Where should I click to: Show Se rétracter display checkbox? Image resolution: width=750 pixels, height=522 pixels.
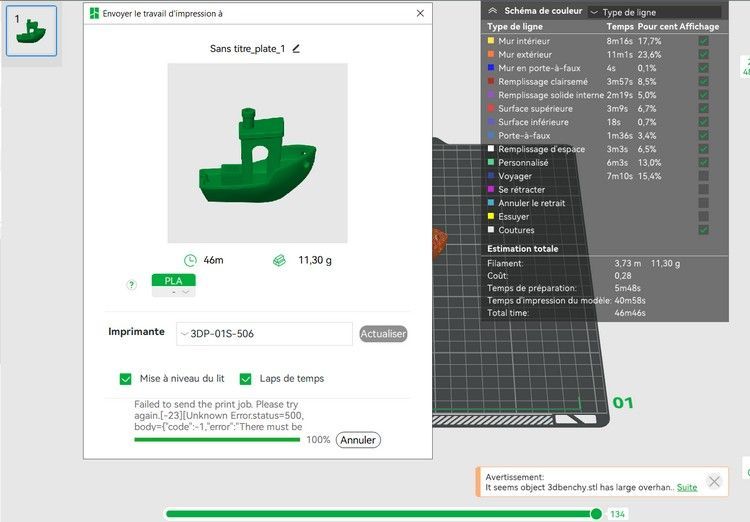coord(703,189)
